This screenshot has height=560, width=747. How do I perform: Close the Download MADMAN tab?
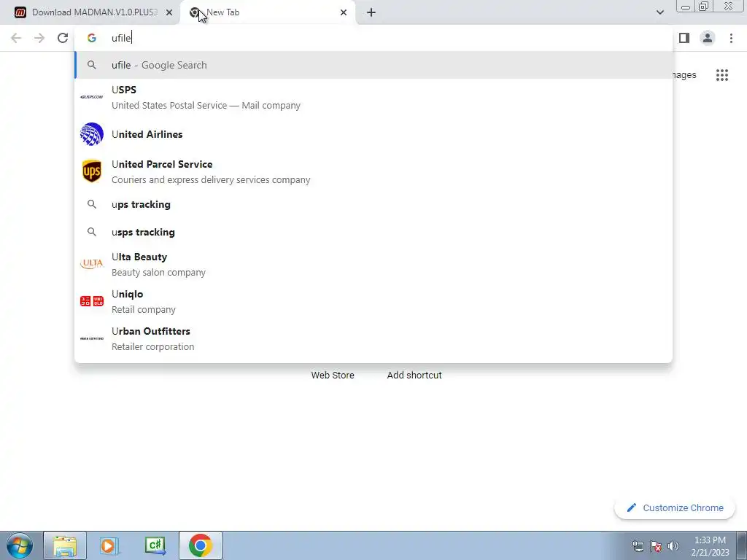(x=169, y=12)
